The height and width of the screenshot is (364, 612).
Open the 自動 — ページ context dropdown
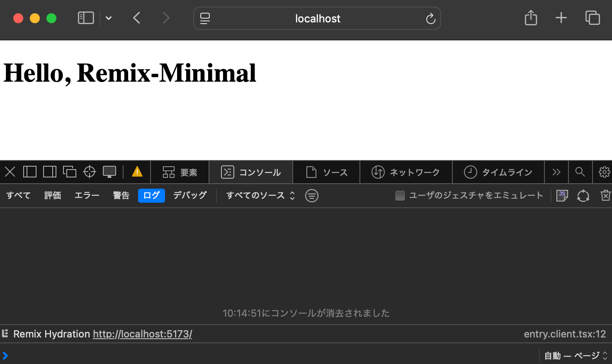click(x=576, y=356)
